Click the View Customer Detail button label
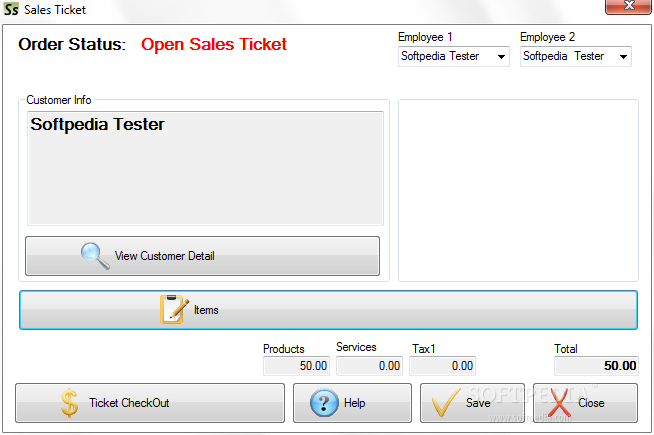Image resolution: width=654 pixels, height=435 pixels. 164,256
